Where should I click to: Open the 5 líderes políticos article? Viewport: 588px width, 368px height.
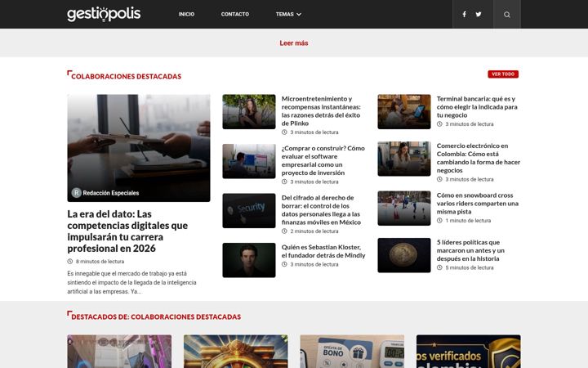[x=470, y=250]
